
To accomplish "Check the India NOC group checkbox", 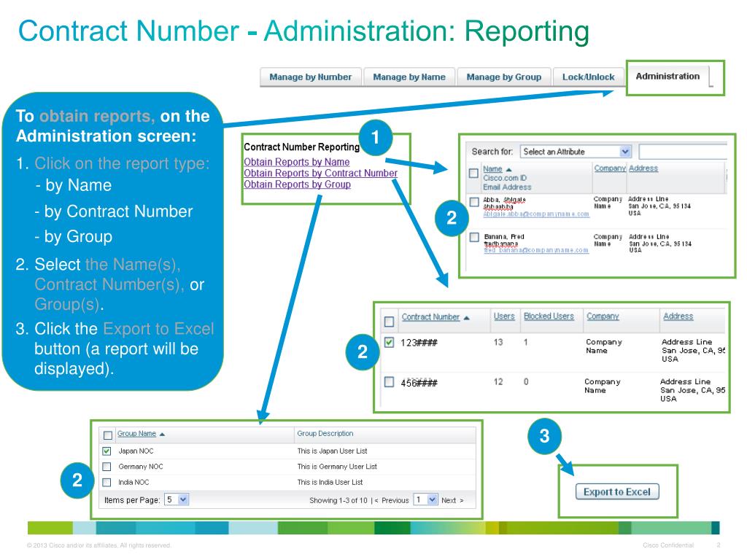I will click(107, 483).
